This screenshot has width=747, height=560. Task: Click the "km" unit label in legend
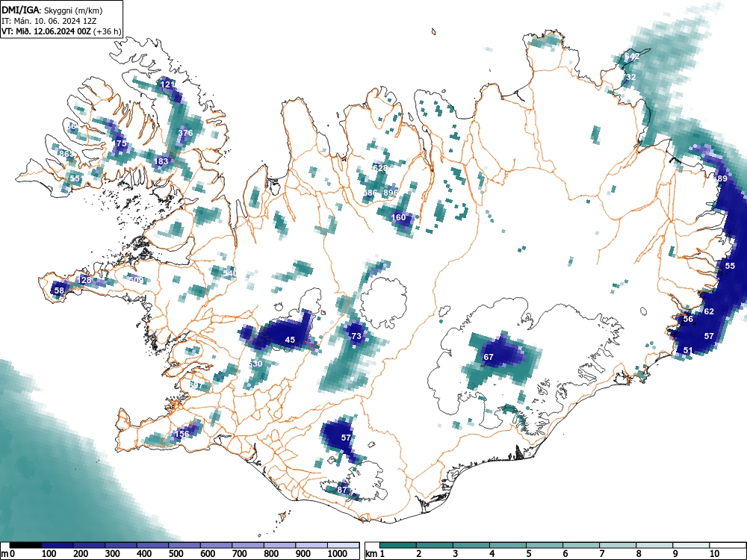point(371,554)
